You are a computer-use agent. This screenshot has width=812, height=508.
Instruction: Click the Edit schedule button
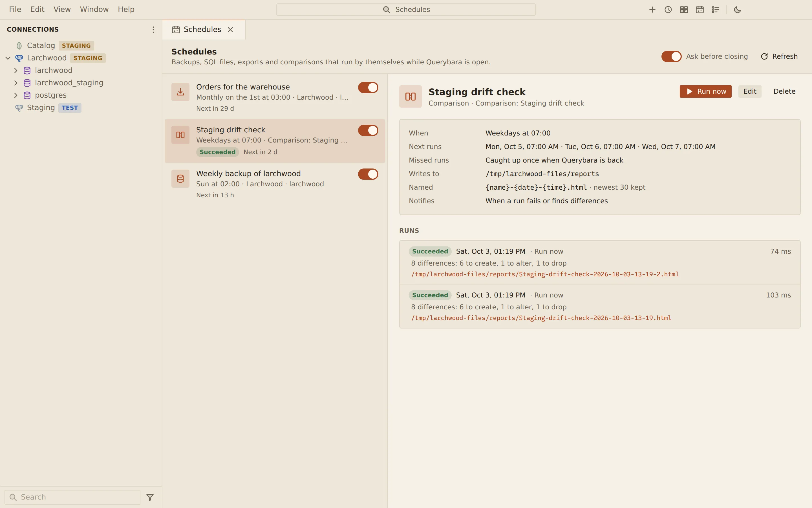(750, 91)
